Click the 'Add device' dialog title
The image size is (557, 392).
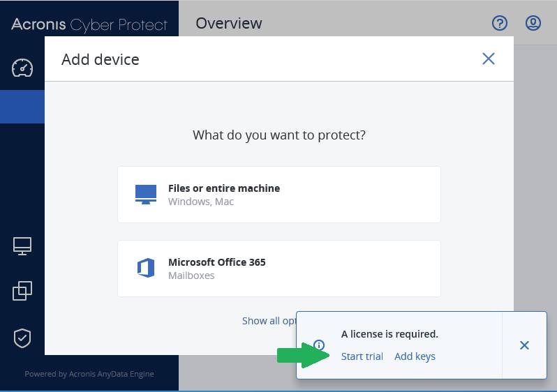101,59
